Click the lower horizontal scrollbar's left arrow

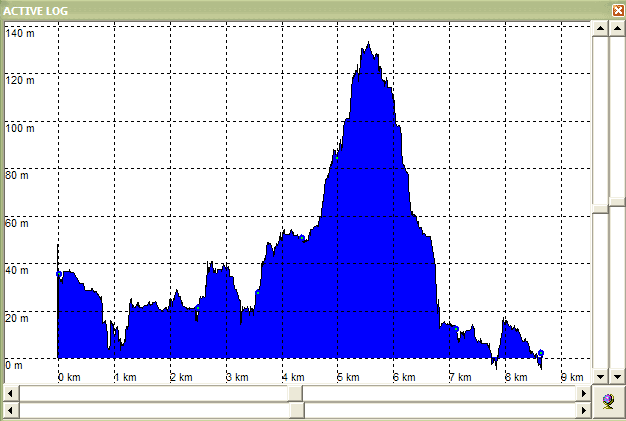[11, 410]
